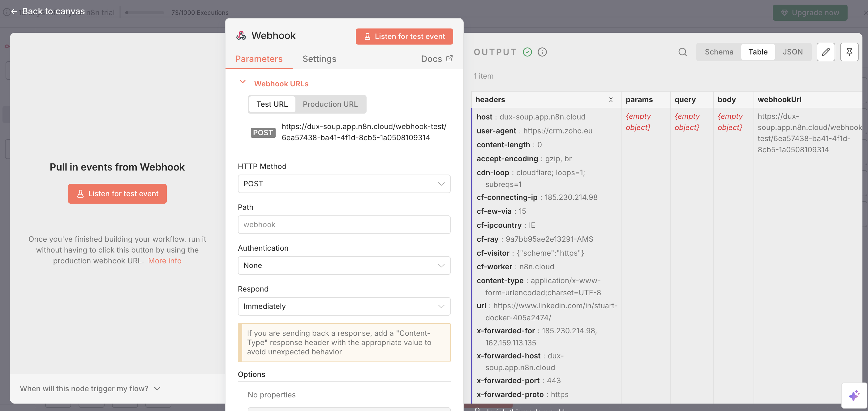Viewport: 868px width, 411px height.
Task: Collapse the headers column with its icon
Action: tap(611, 99)
